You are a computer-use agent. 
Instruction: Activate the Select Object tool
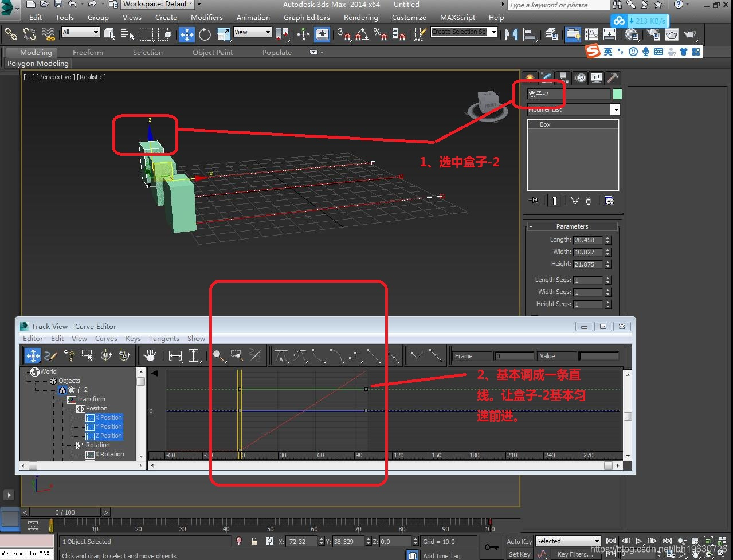coord(109,34)
